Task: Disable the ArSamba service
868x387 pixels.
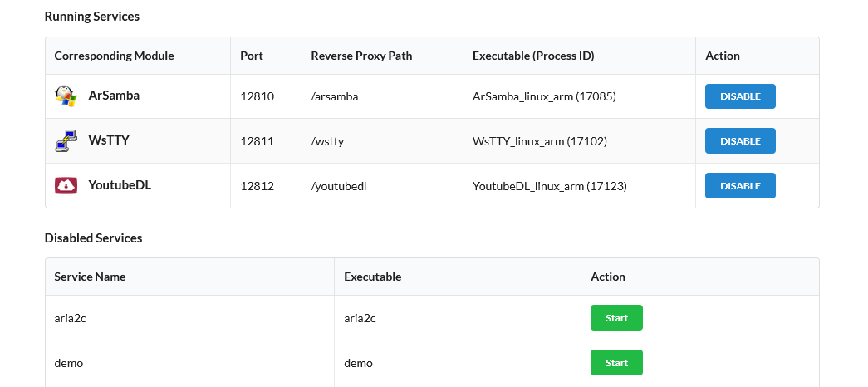Action: pyautogui.click(x=740, y=96)
